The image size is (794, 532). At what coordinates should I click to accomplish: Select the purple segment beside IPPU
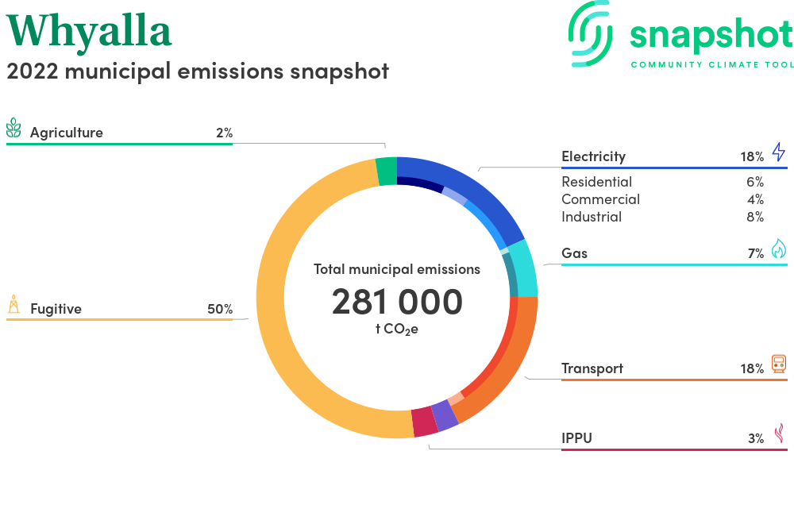point(445,415)
